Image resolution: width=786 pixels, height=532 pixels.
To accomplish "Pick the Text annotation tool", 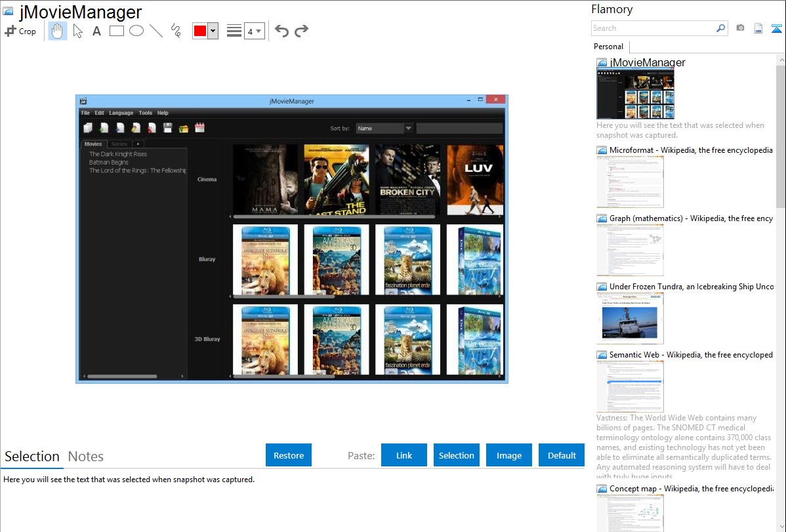I will (96, 31).
